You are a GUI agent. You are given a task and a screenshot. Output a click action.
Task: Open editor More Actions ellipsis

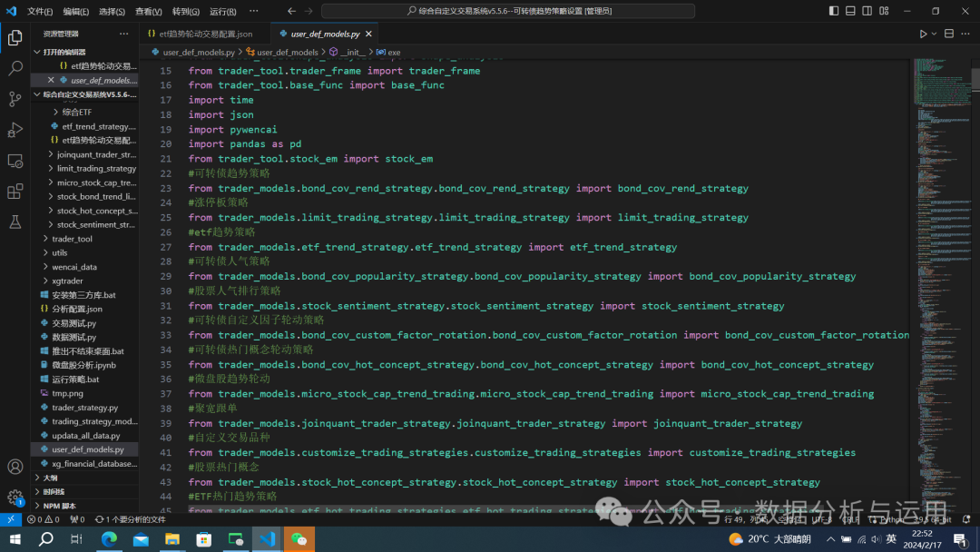tap(965, 34)
